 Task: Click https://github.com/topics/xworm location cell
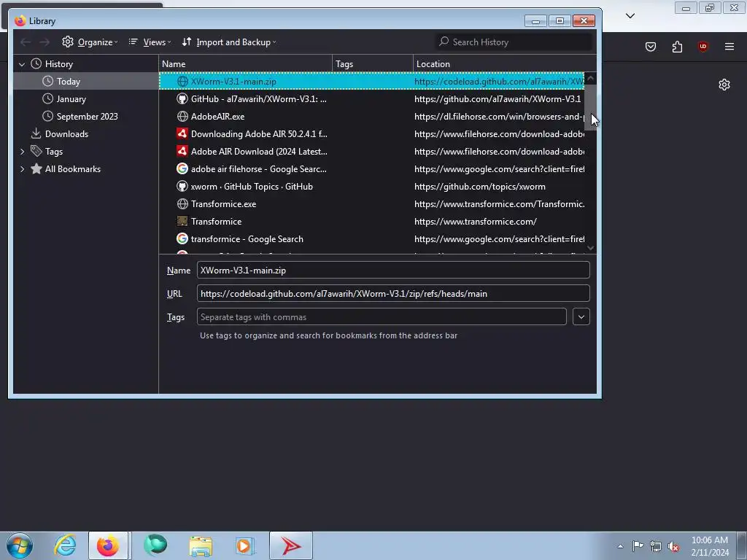coord(480,187)
